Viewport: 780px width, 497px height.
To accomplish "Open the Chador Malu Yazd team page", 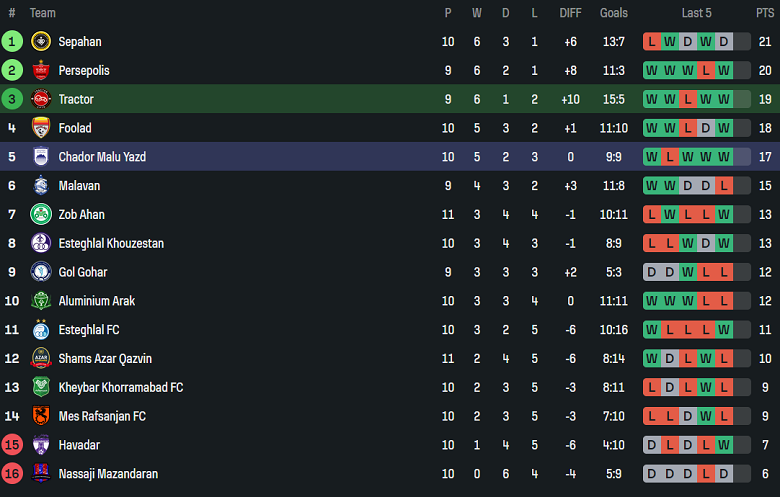I will (102, 157).
